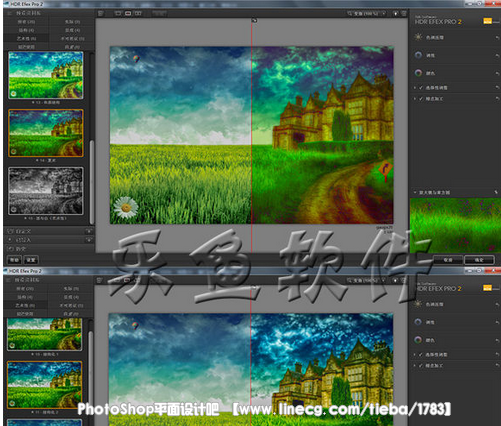
Task: Click the Settings button at bottom left
Action: coord(31,260)
